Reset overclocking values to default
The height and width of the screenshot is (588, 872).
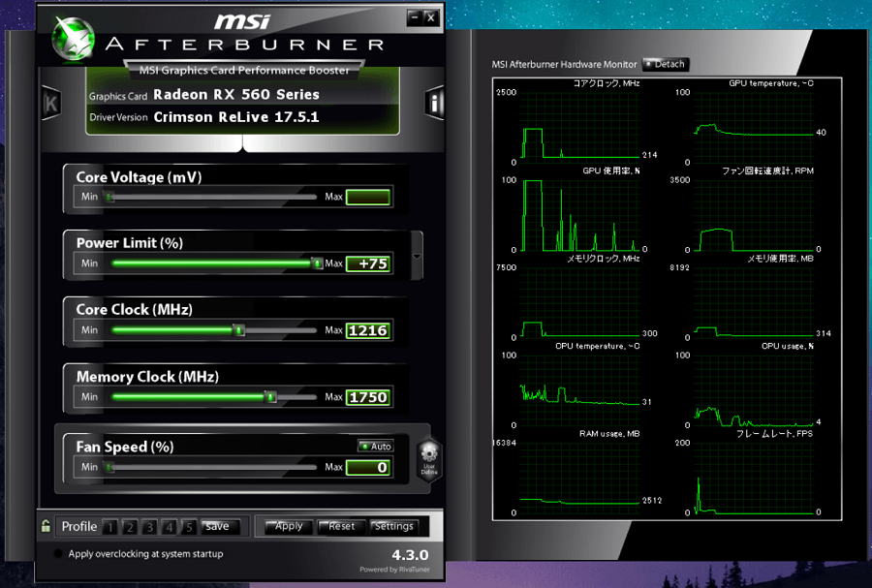[341, 526]
